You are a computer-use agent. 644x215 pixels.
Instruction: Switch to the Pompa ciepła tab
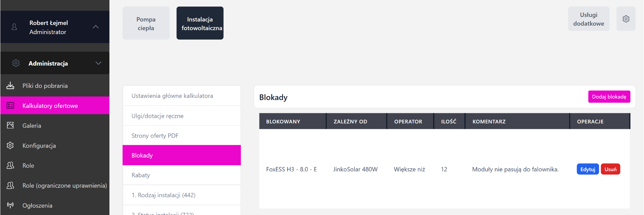point(146,24)
